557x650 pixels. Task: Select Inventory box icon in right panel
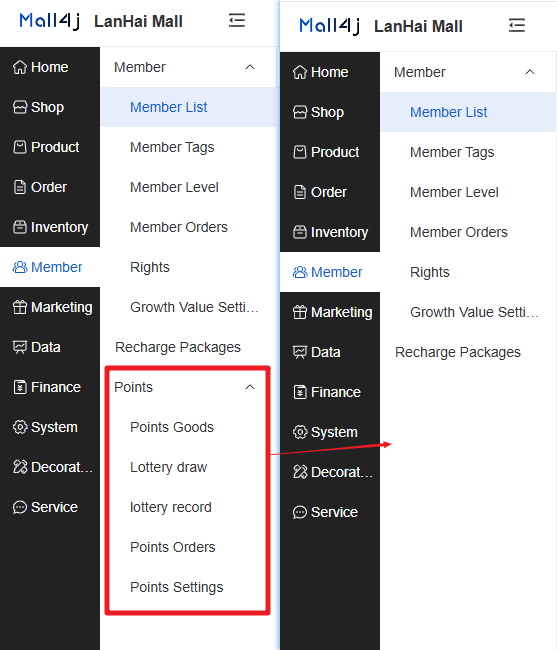click(300, 232)
